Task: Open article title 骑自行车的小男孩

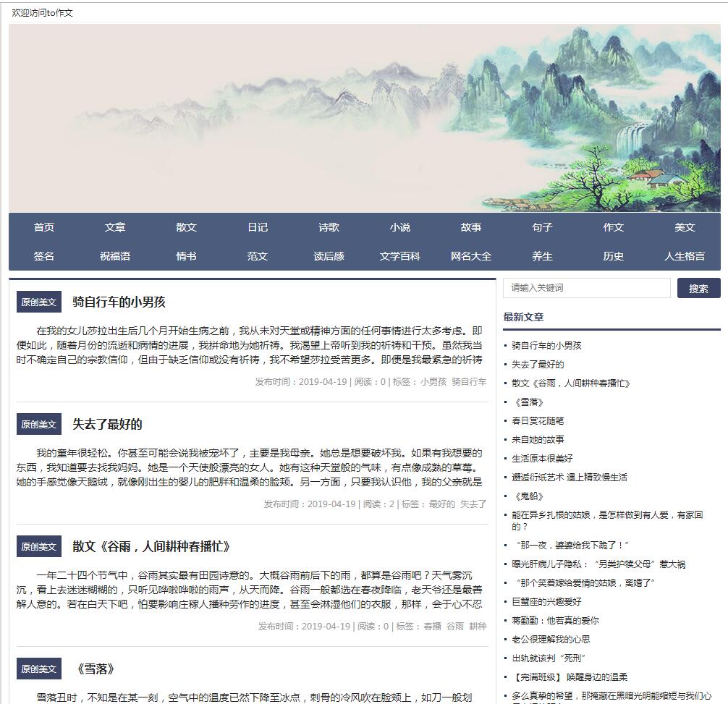Action: click(x=119, y=302)
